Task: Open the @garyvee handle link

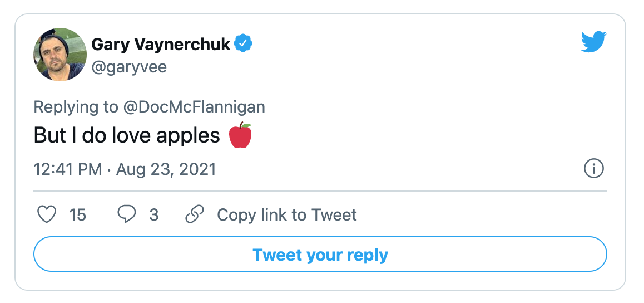Action: pyautogui.click(x=129, y=67)
